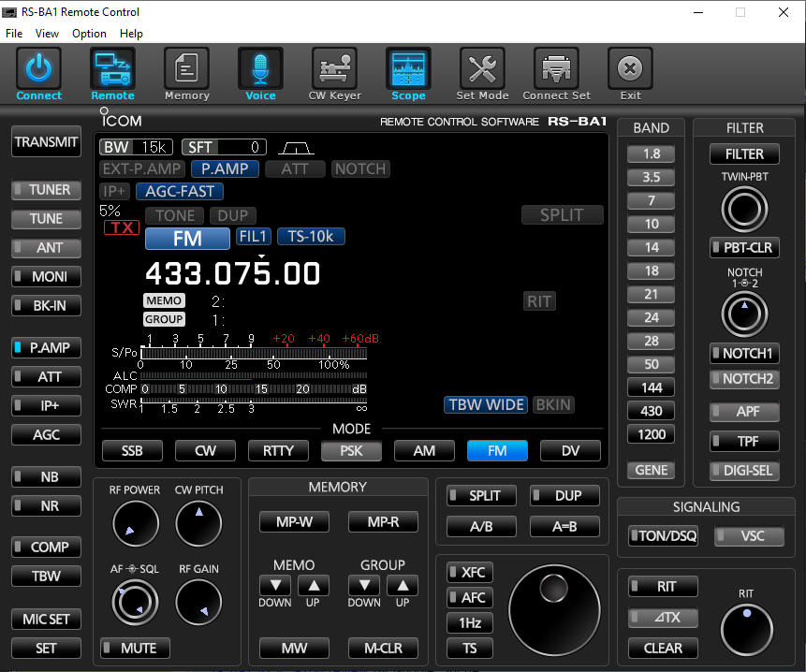Toggle the MUTE button

[x=136, y=649]
